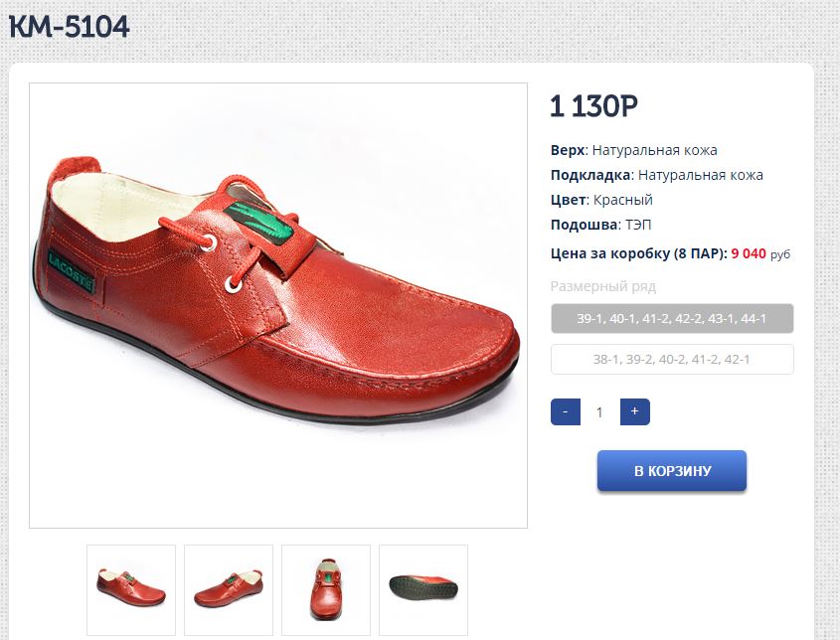Open the shoe sole thumbnail
Image resolution: width=840 pixels, height=640 pixels.
[x=423, y=589]
